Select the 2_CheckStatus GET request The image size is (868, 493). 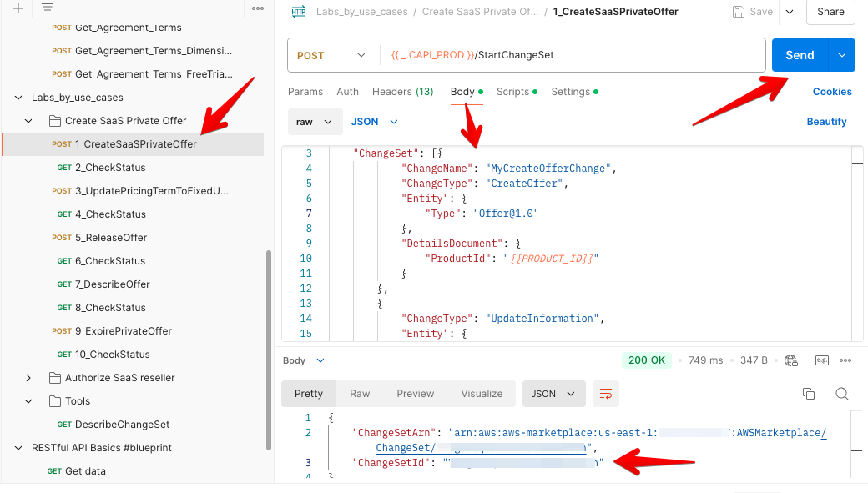tap(108, 167)
